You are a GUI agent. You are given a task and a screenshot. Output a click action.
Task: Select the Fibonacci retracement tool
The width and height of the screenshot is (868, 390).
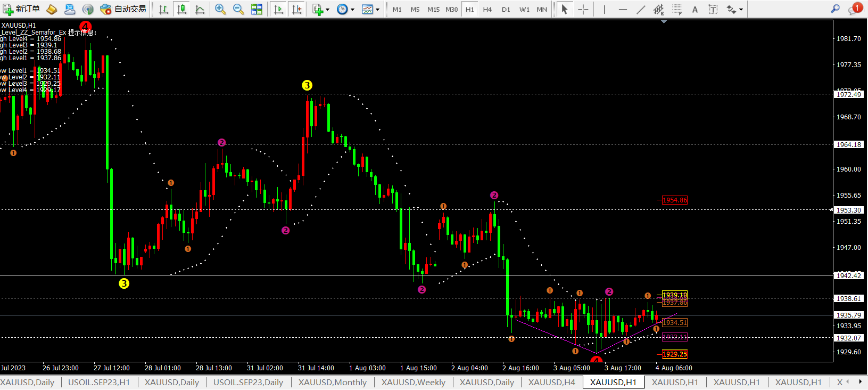pyautogui.click(x=677, y=9)
